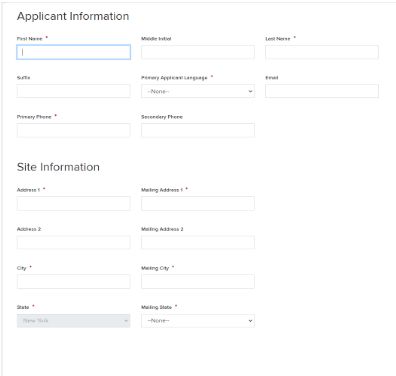Image resolution: width=396 pixels, height=376 pixels.
Task: Click the First Name input field
Action: coord(73,52)
